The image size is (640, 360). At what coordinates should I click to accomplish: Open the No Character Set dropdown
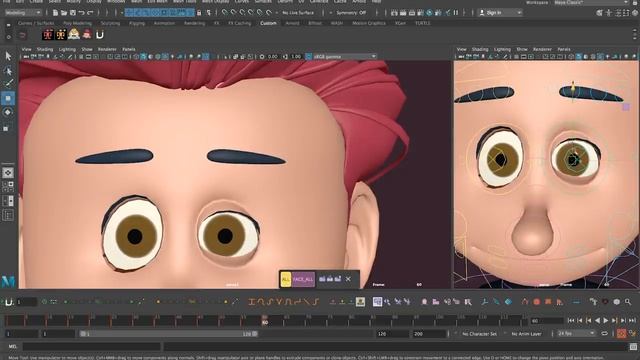pos(480,333)
